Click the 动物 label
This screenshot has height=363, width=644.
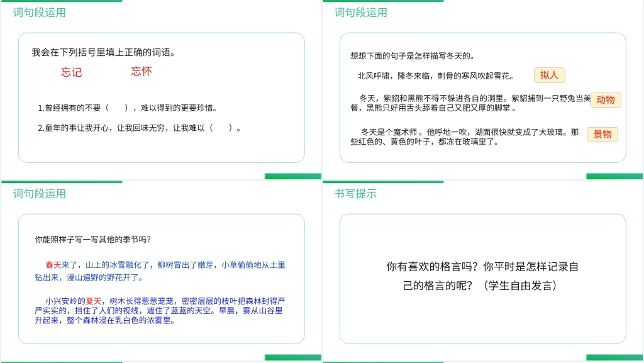(x=605, y=99)
